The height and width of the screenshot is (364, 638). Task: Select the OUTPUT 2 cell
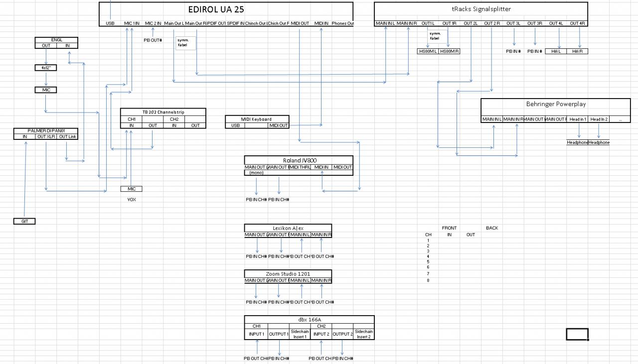click(342, 334)
